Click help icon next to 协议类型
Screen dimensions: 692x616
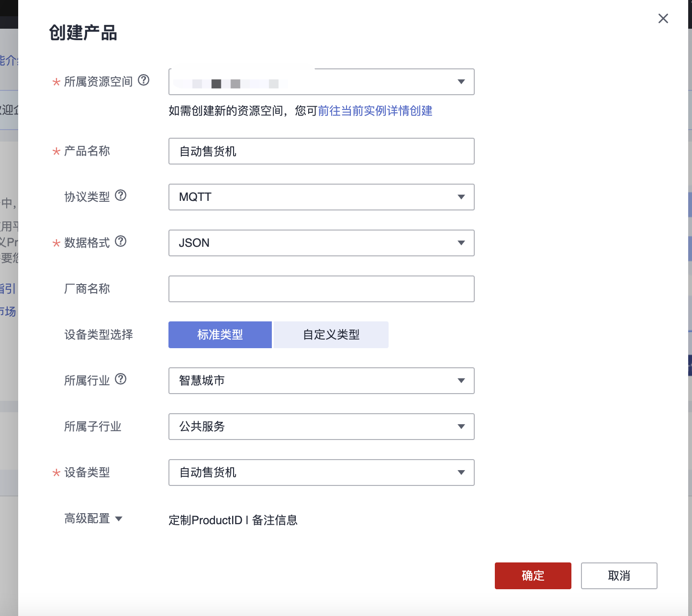(x=121, y=195)
